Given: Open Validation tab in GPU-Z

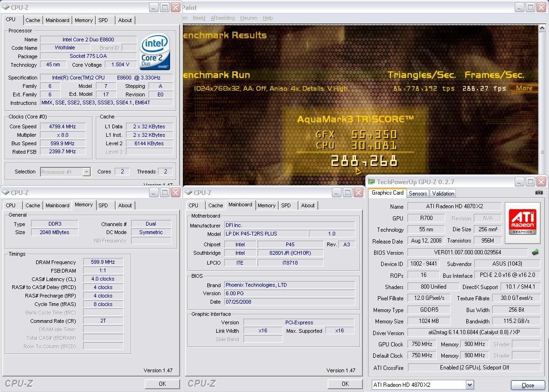Looking at the screenshot, I should pyautogui.click(x=443, y=194).
